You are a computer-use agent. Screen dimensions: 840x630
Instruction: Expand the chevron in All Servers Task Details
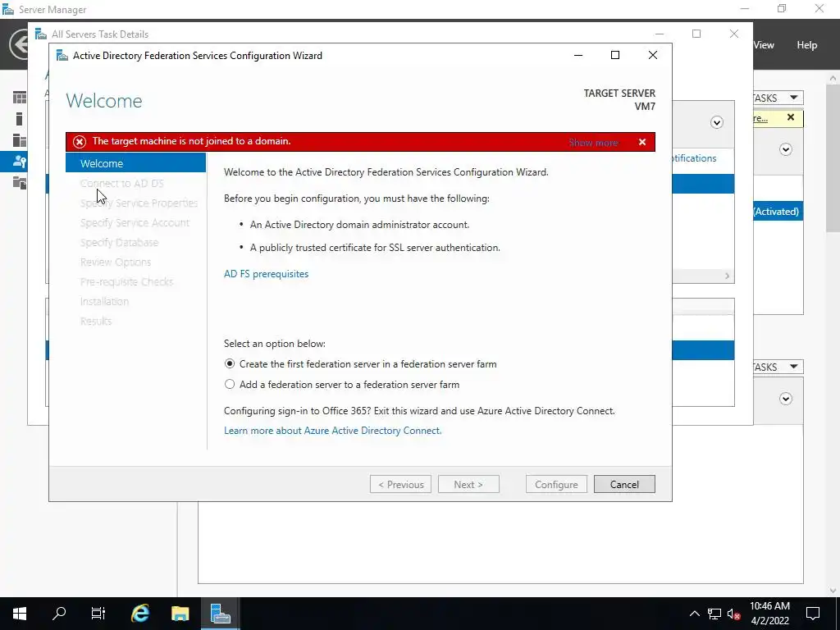(x=717, y=123)
